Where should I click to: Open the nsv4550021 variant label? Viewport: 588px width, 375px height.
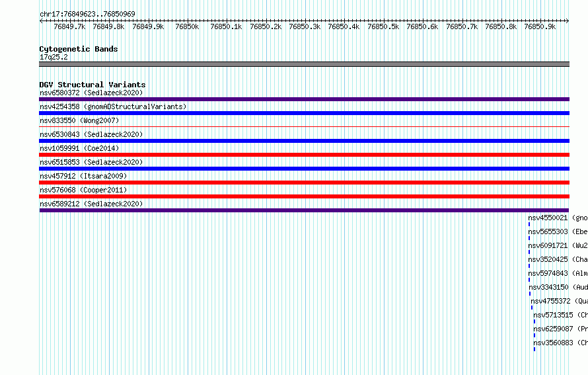tap(558, 218)
